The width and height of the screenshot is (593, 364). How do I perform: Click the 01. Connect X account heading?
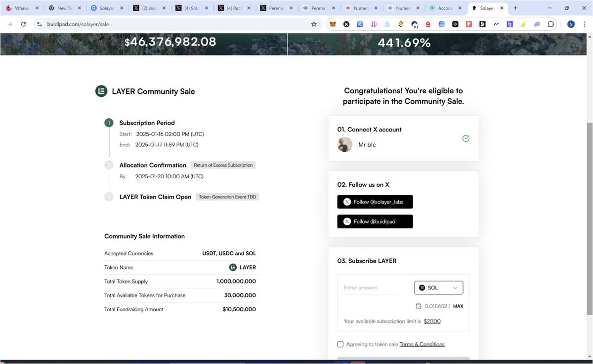(x=370, y=129)
